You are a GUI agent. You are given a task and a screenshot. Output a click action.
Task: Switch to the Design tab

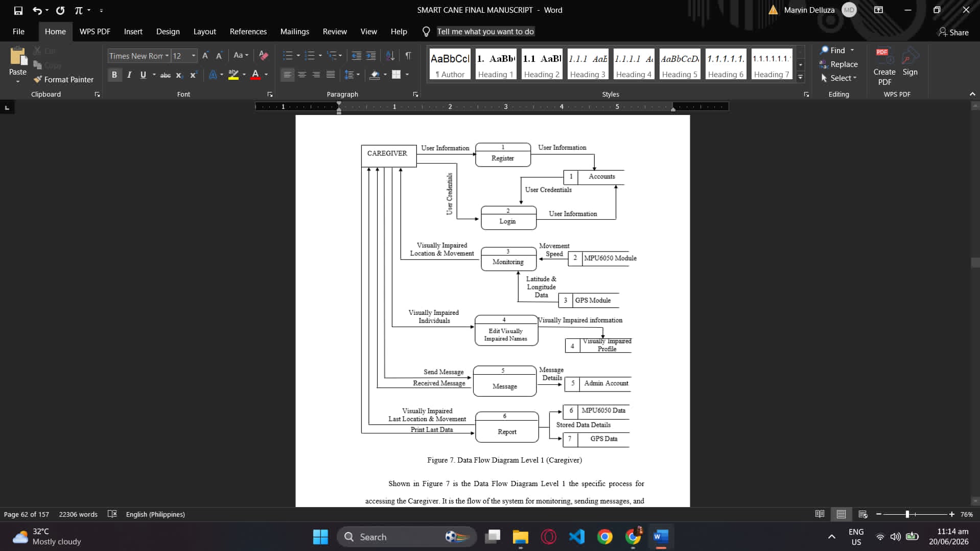coord(168,32)
